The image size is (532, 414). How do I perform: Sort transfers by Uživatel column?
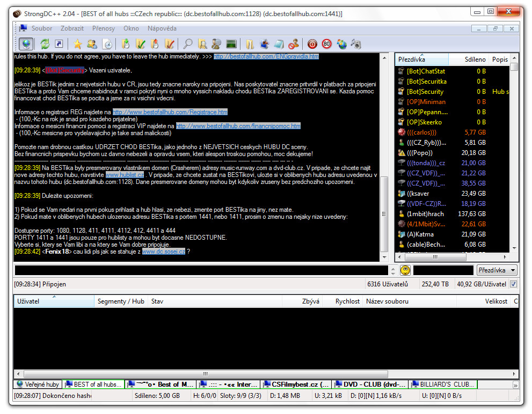tap(54, 301)
